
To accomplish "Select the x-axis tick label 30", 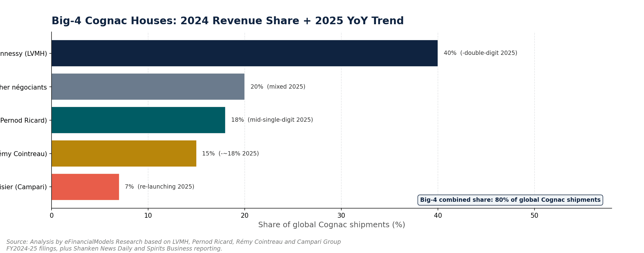I will click(341, 216).
